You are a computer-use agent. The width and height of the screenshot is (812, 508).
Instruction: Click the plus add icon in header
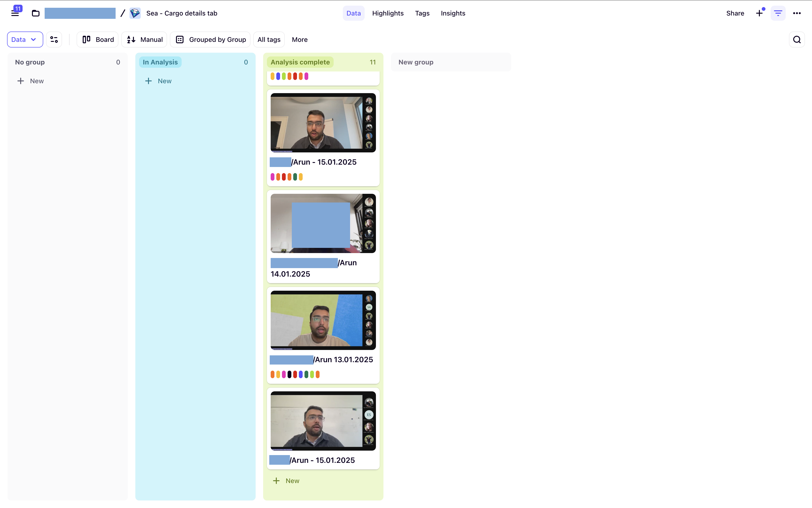pyautogui.click(x=759, y=13)
